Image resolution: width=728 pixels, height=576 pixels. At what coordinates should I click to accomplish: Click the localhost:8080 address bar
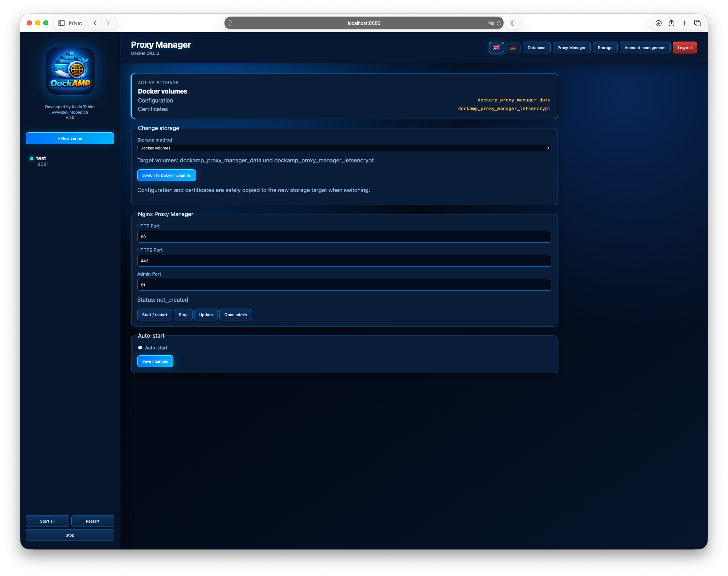[x=364, y=23]
